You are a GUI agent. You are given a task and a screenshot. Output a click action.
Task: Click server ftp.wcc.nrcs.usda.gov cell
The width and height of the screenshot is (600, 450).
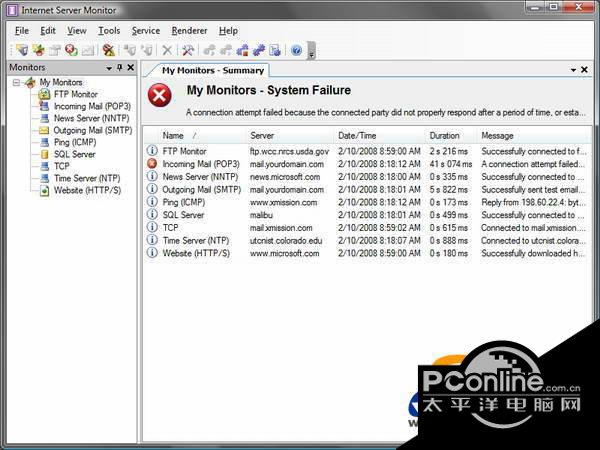pos(289,151)
